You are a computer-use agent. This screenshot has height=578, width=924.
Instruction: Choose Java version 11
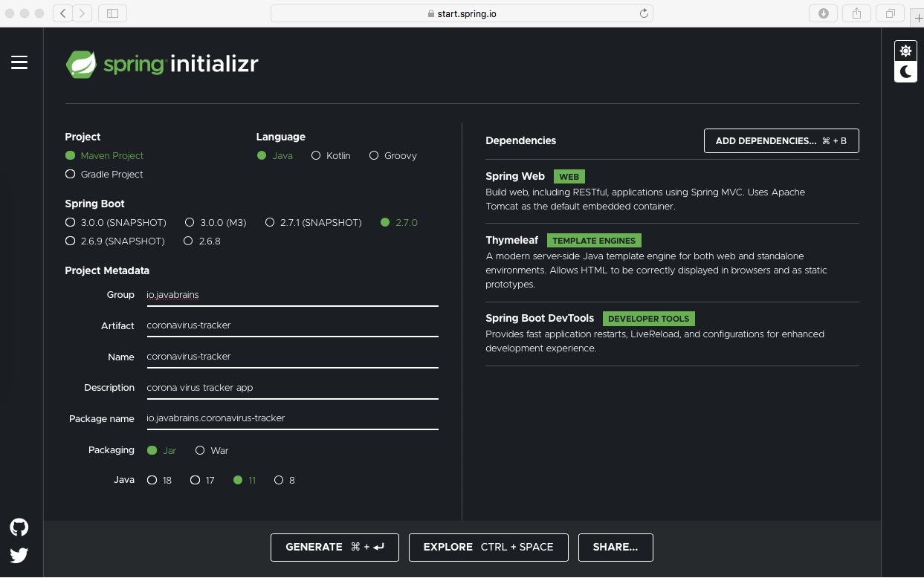[245, 480]
